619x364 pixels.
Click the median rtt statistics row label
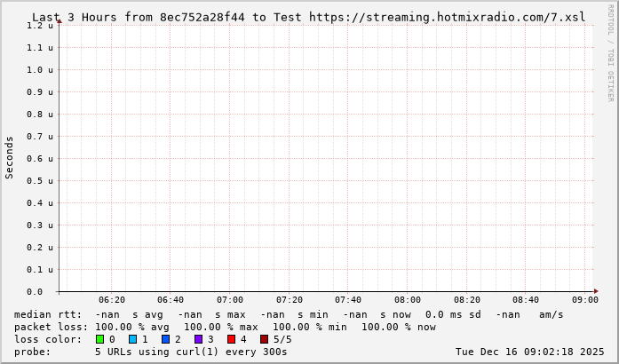(48, 314)
